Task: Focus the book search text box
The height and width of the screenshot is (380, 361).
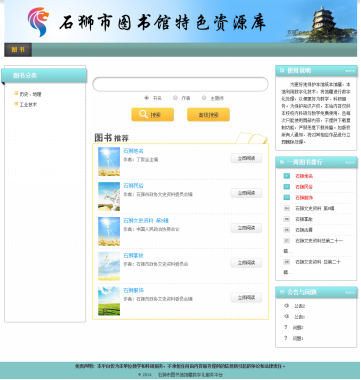Action: click(180, 84)
